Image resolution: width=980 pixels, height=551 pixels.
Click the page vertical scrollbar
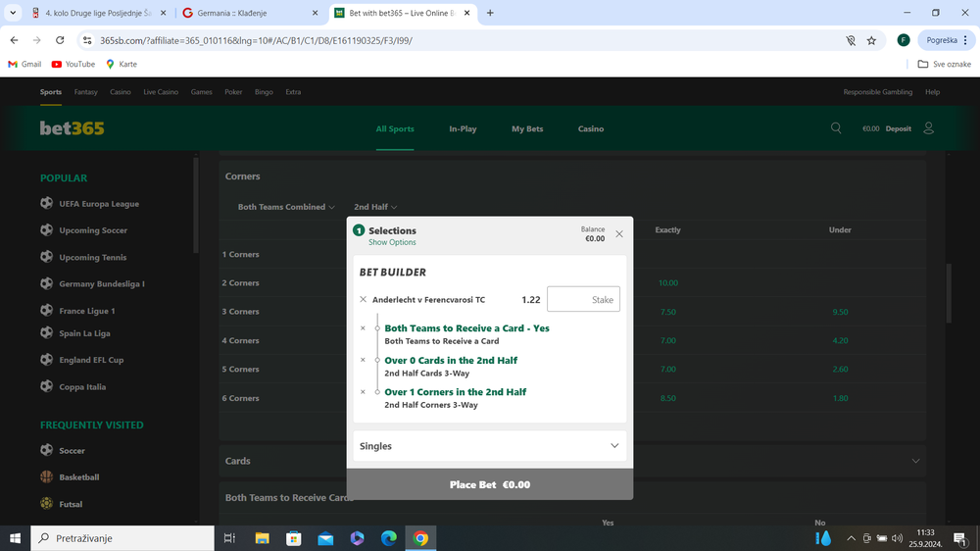pyautogui.click(x=950, y=293)
